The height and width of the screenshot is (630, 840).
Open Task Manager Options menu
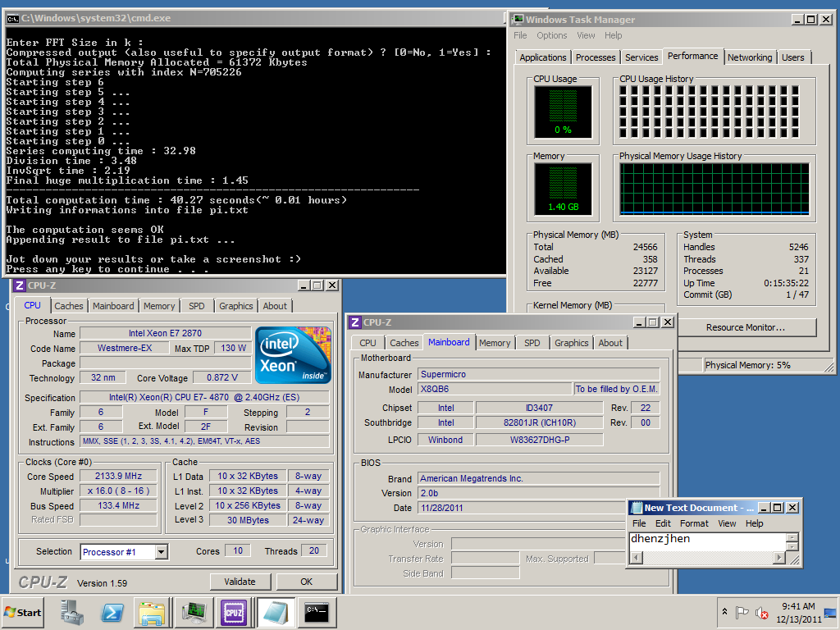[x=552, y=35]
